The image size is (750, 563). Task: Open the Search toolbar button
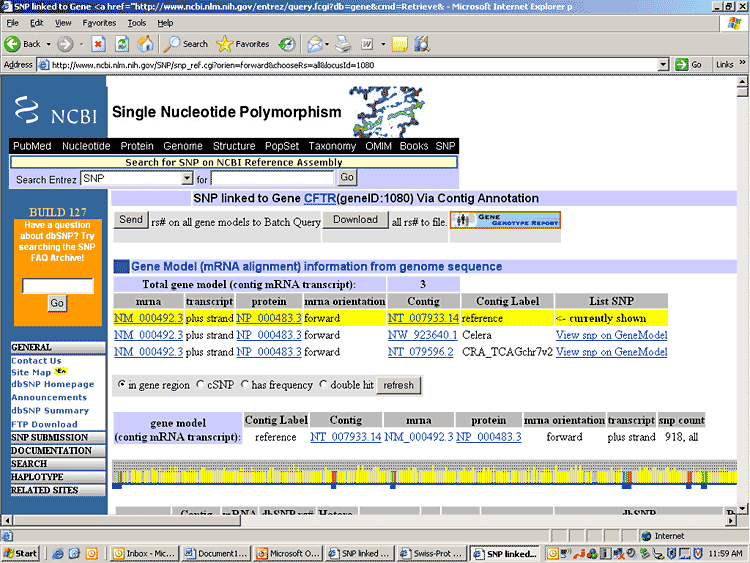pos(186,44)
